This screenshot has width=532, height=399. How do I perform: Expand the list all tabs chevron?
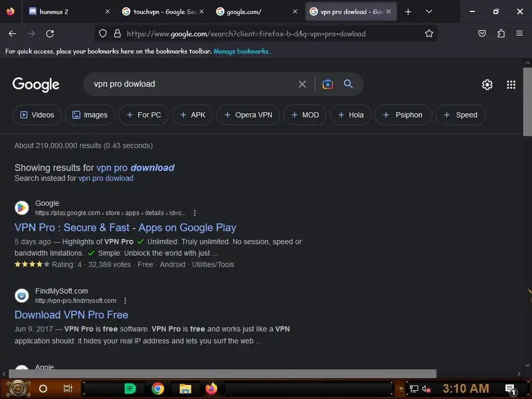pyautogui.click(x=429, y=11)
